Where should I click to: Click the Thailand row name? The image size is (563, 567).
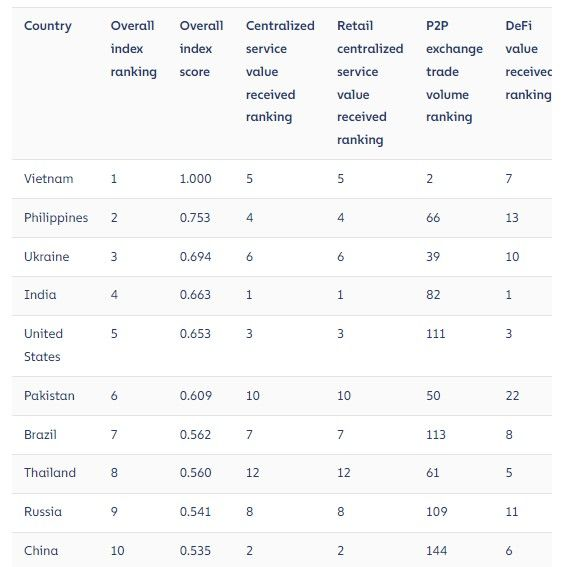[50, 473]
